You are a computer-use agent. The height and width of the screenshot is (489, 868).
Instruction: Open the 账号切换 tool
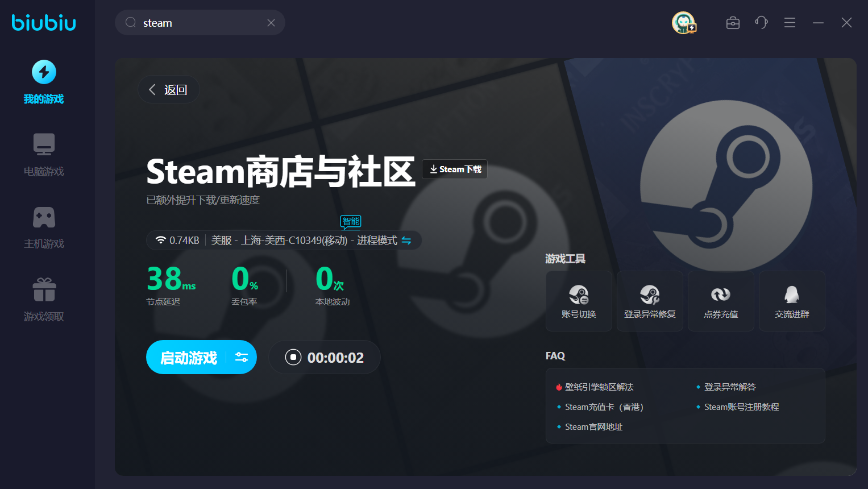click(x=579, y=301)
